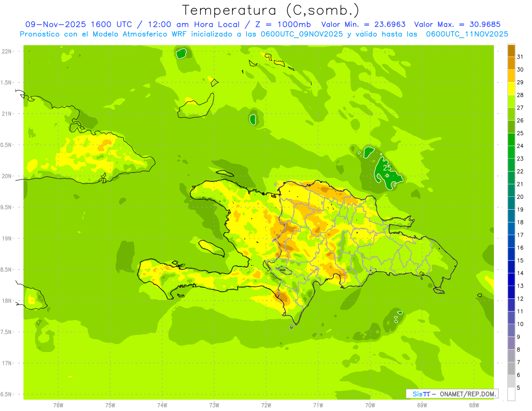The image size is (532, 411).
Task: Click the legend swatch between 29 and 30
Action: pos(511,76)
